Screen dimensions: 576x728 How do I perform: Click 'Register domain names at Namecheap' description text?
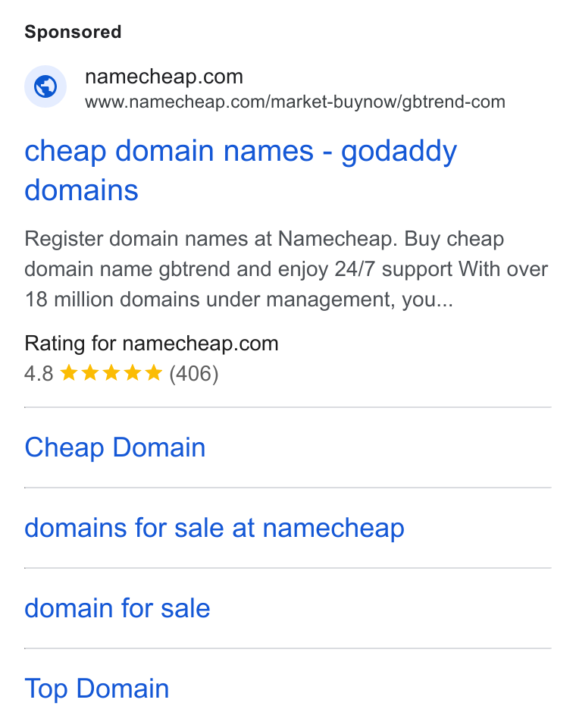pos(211,239)
